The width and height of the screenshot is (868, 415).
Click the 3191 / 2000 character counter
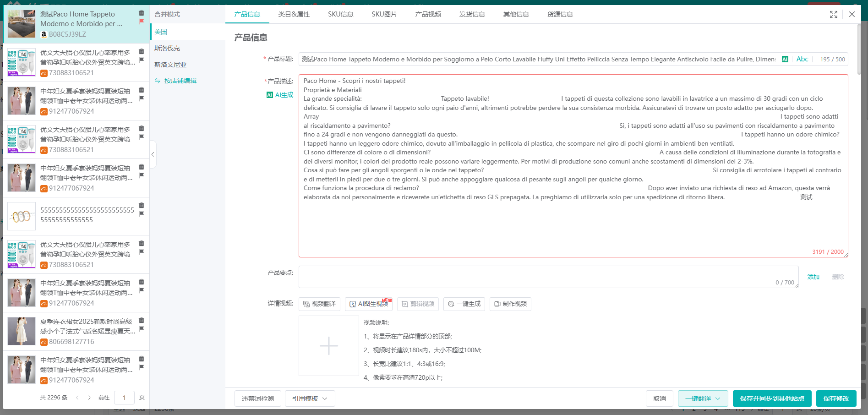pos(828,251)
